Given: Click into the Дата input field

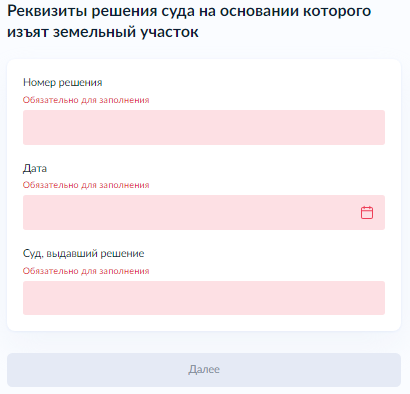Looking at the screenshot, I should (x=204, y=212).
